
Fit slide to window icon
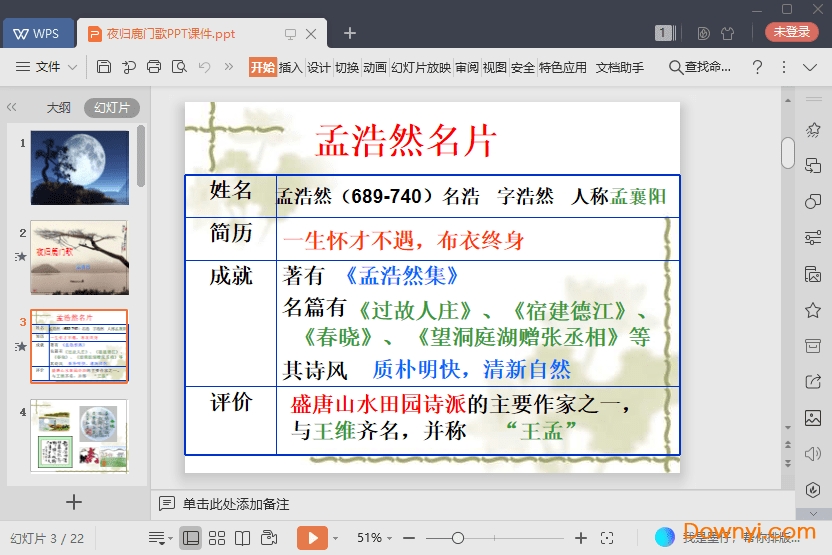pos(607,538)
